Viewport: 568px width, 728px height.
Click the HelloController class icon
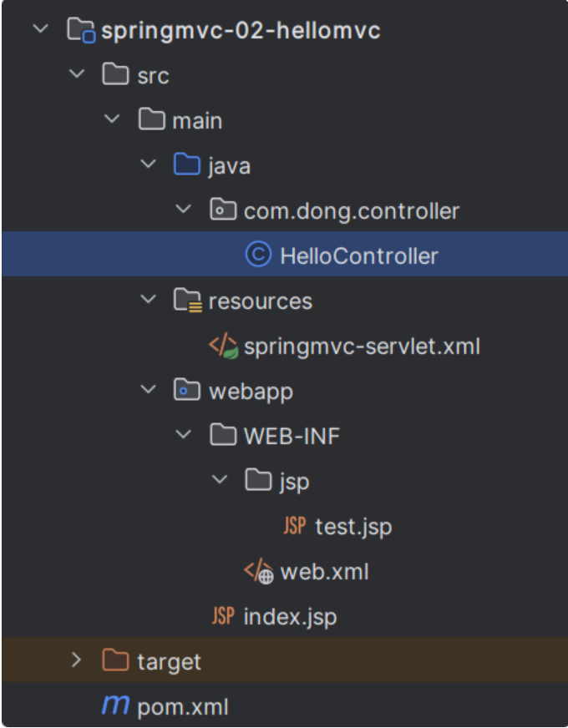coord(258,255)
